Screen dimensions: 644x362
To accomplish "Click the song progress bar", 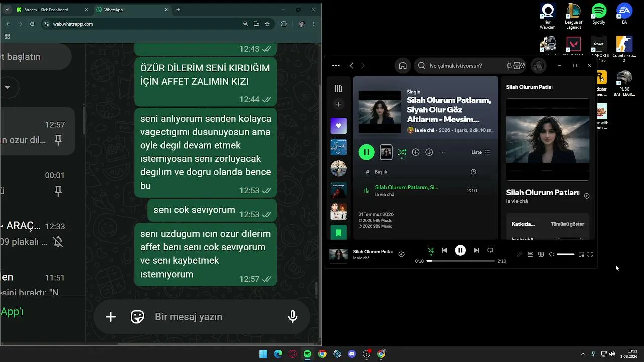I will [460, 261].
